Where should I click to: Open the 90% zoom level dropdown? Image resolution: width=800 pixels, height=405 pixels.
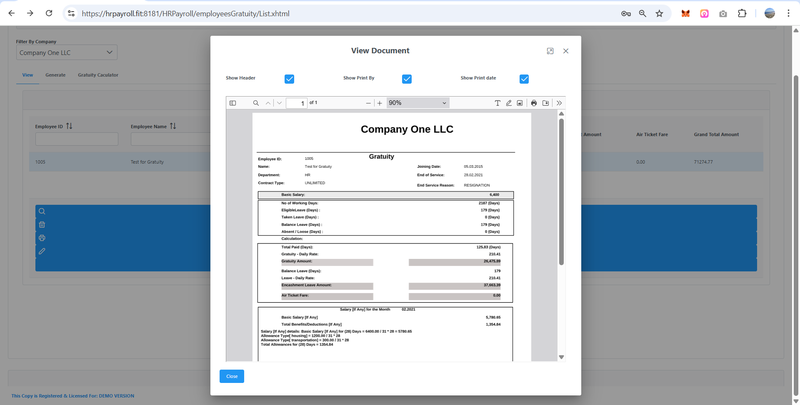417,103
